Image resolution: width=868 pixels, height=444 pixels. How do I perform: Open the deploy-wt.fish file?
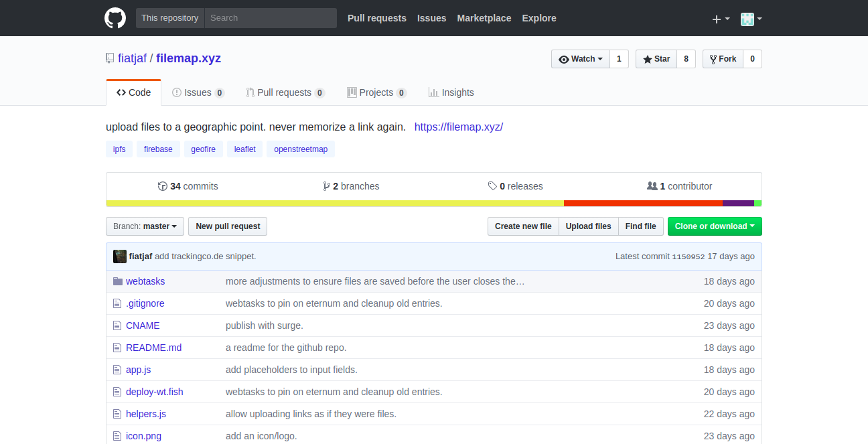pos(155,392)
